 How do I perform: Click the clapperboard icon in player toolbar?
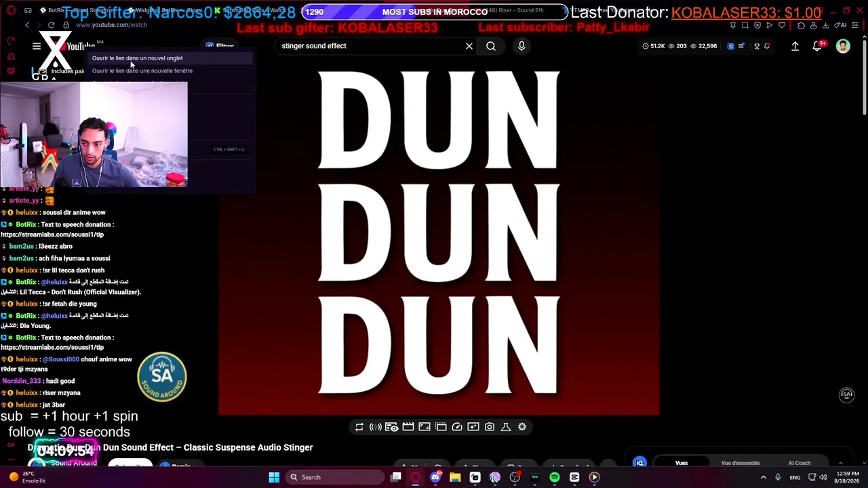408,427
